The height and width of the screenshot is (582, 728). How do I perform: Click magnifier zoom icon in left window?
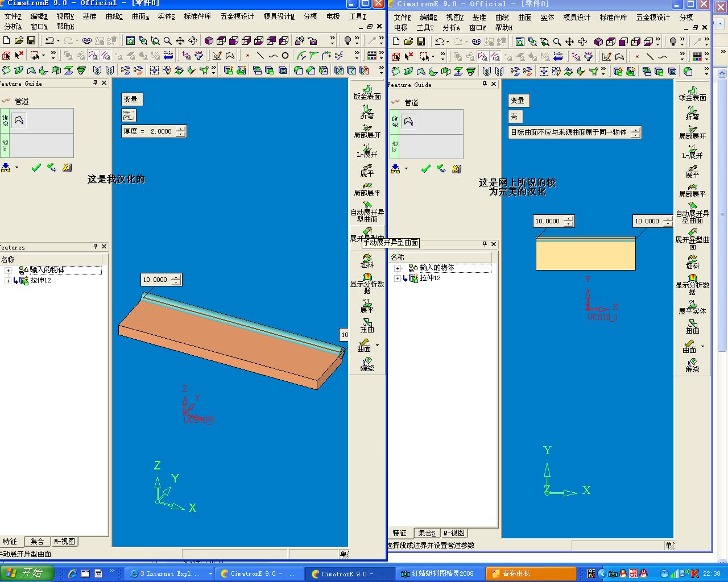(x=168, y=41)
